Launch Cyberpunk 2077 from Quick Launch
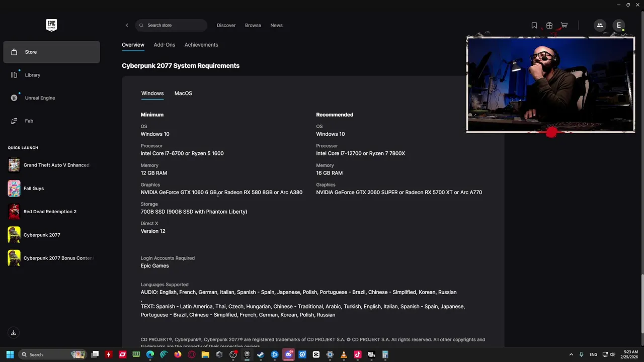This screenshot has width=644, height=362. point(51,235)
